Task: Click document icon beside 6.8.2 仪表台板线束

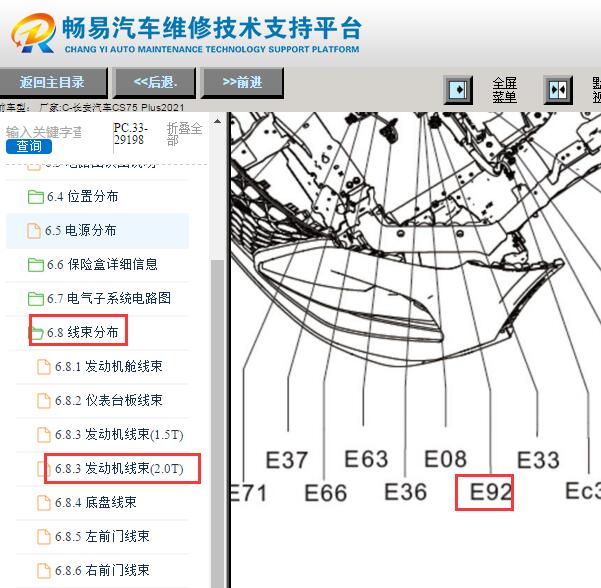Action: click(x=43, y=401)
